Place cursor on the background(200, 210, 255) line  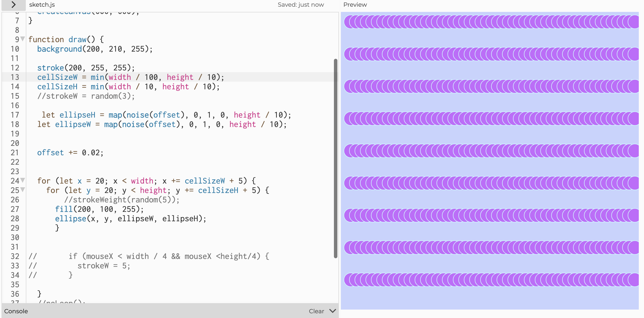[x=95, y=49]
